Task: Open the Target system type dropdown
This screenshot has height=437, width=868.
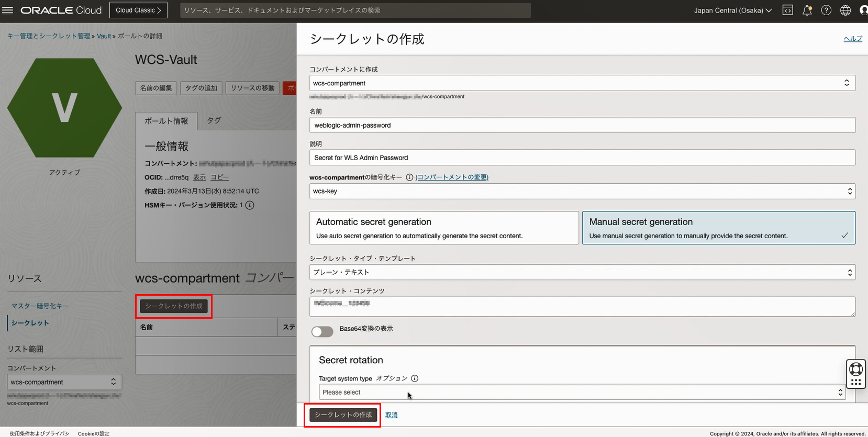Action: (582, 392)
